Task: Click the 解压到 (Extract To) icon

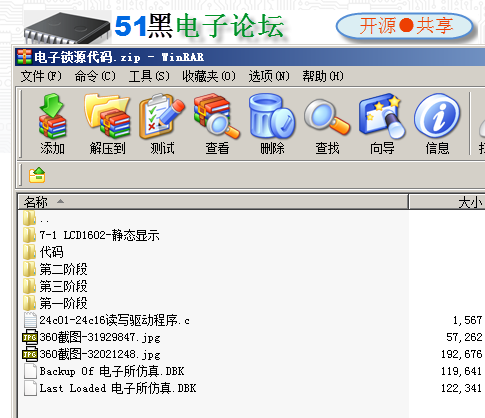Action: [x=107, y=116]
